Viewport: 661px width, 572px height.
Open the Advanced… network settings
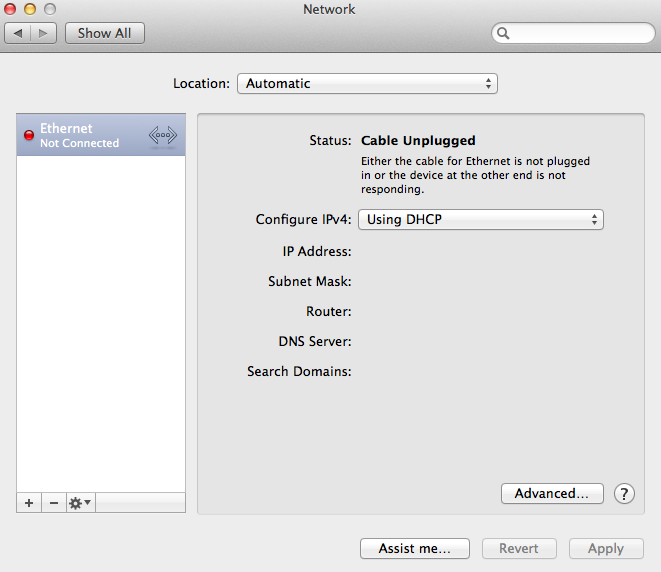[x=552, y=493]
